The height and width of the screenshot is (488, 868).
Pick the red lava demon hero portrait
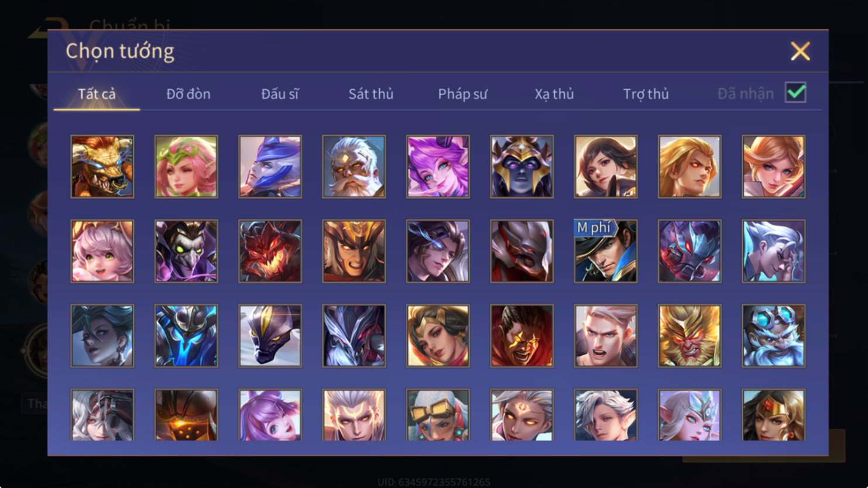(270, 251)
